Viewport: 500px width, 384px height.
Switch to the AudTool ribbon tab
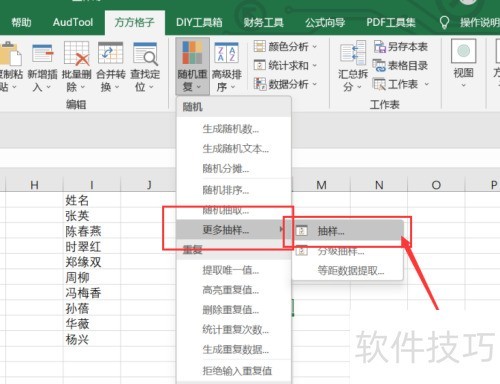(x=73, y=23)
